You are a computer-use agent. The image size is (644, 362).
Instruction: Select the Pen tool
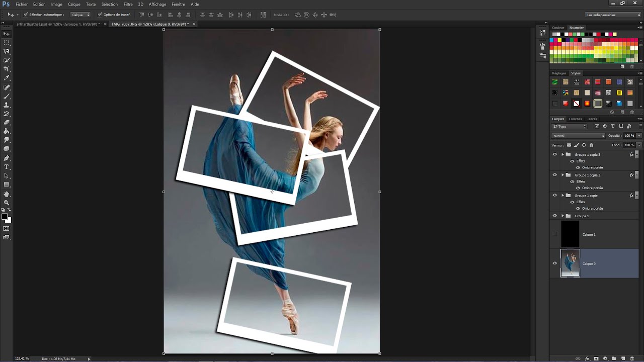coord(7,158)
